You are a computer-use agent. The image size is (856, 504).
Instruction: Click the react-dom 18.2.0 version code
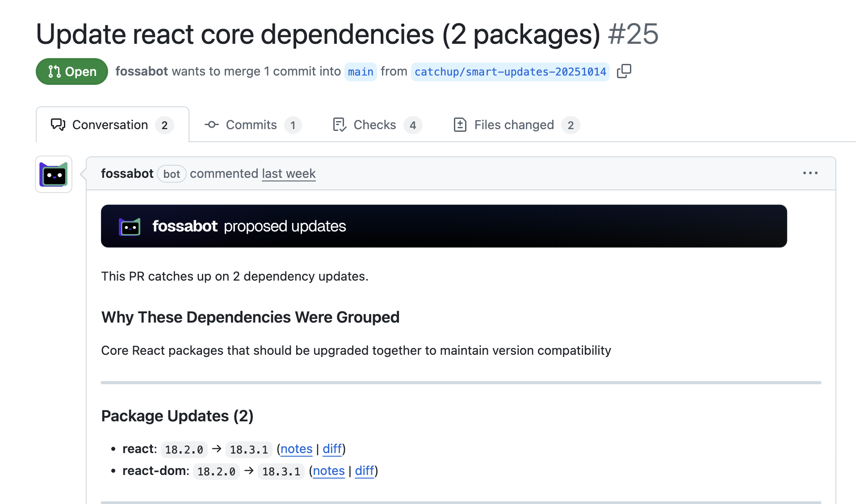pyautogui.click(x=216, y=471)
